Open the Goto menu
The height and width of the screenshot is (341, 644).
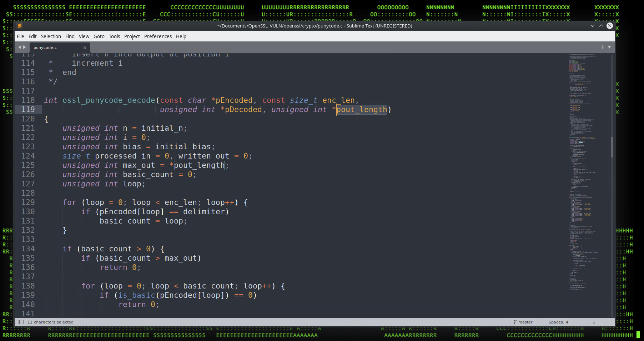coord(99,36)
